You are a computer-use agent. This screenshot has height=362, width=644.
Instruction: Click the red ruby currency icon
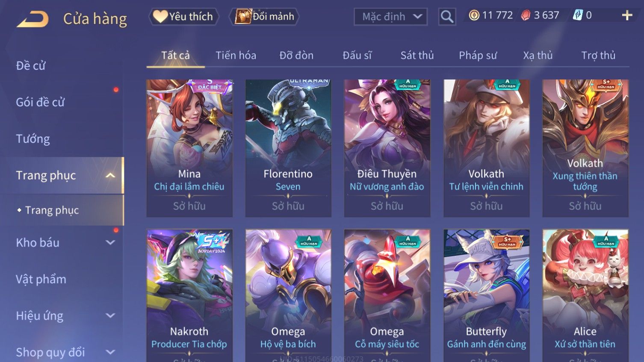click(x=526, y=15)
